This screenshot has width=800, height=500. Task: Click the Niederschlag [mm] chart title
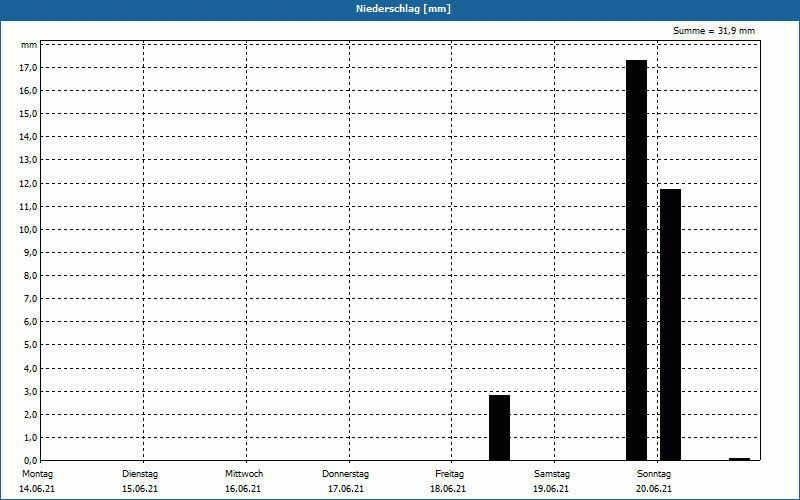point(403,9)
